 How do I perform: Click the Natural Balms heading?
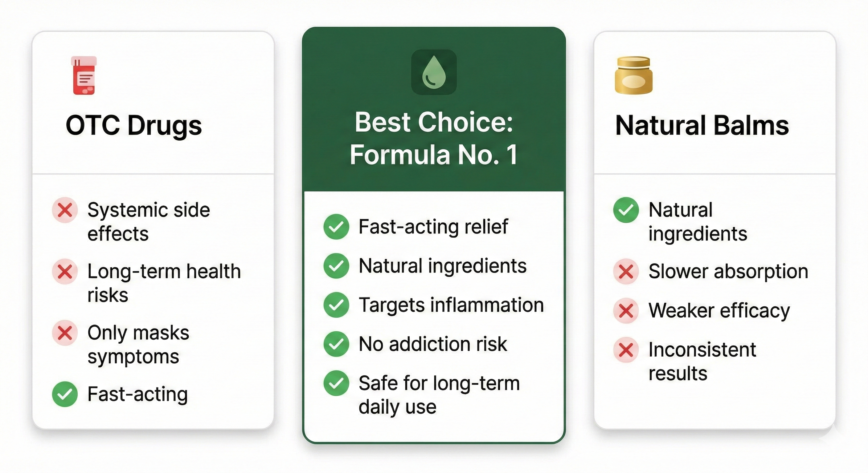point(702,126)
